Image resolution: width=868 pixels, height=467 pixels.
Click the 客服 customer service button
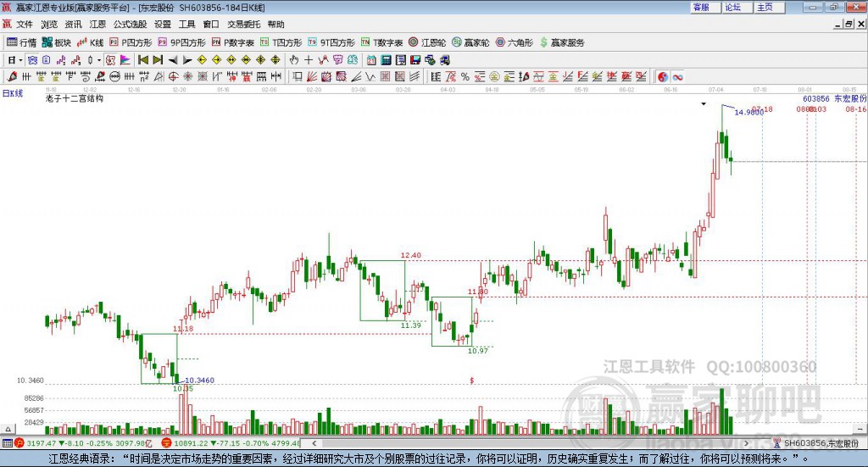tap(705, 7)
